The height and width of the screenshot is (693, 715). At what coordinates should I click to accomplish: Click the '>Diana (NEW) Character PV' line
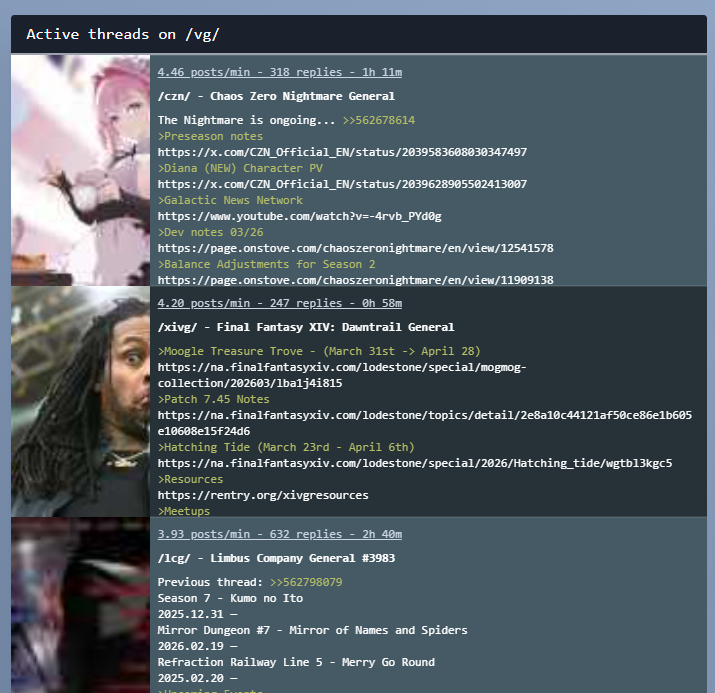[x=240, y=168]
